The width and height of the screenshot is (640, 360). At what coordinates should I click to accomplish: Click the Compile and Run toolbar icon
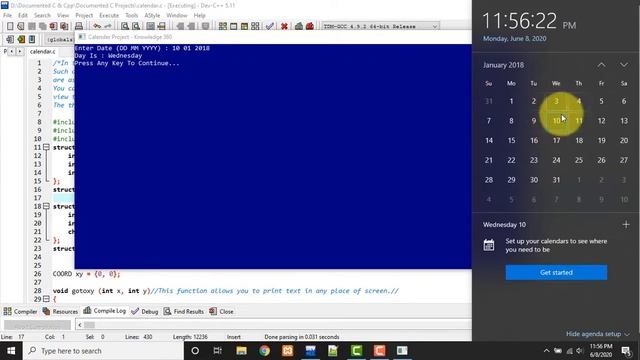pos(244,26)
